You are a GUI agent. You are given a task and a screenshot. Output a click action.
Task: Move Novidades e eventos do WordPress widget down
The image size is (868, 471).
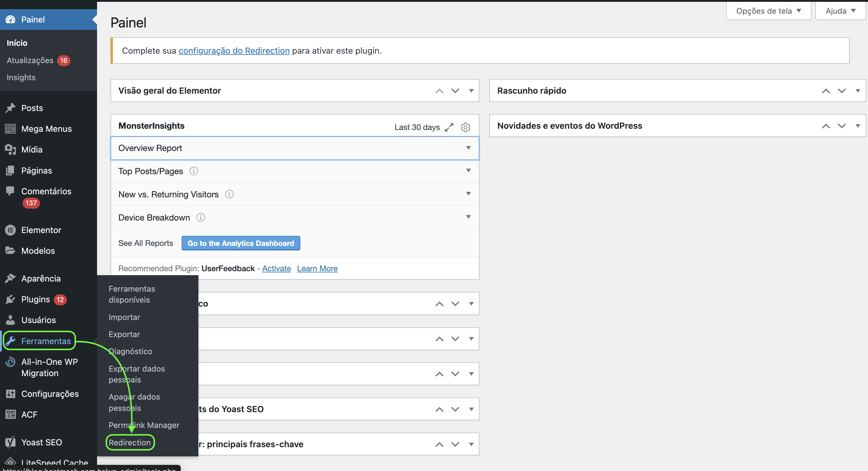[x=842, y=126]
